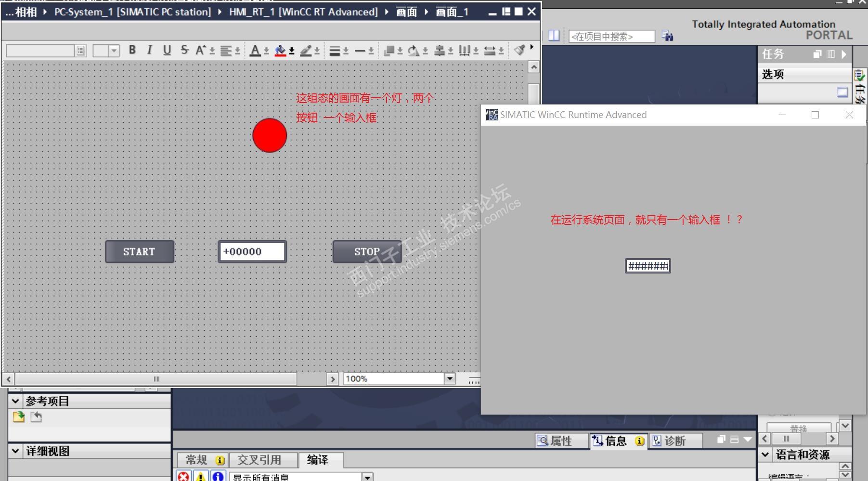Select the +00000 I/O field
The image size is (868, 481).
click(x=252, y=251)
